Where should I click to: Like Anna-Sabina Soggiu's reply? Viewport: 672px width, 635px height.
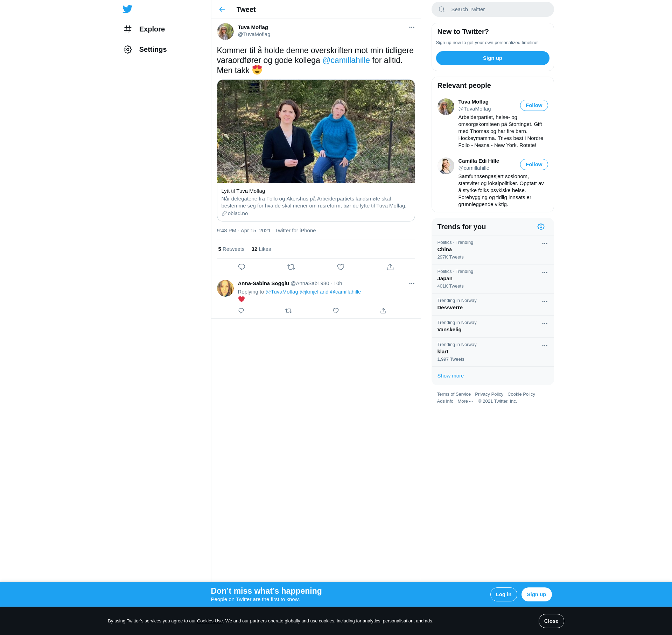click(336, 311)
